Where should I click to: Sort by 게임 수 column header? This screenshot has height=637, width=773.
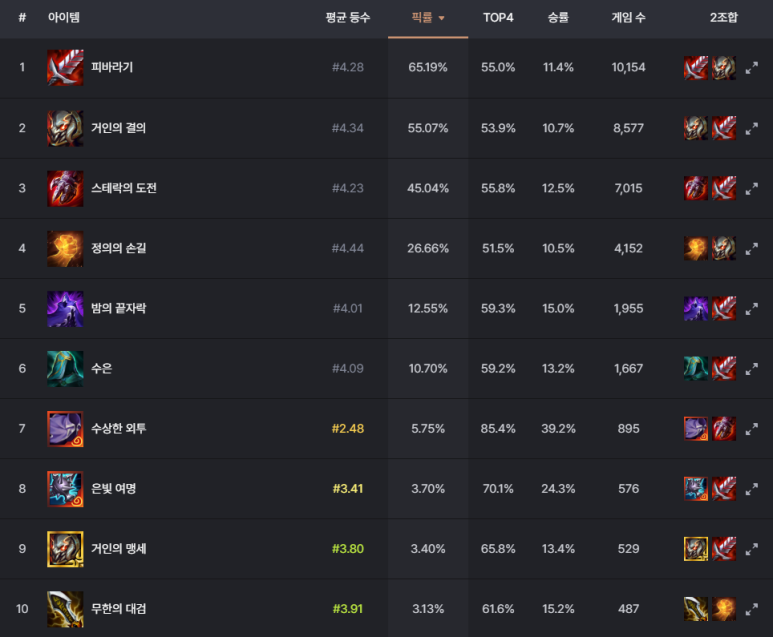(628, 18)
